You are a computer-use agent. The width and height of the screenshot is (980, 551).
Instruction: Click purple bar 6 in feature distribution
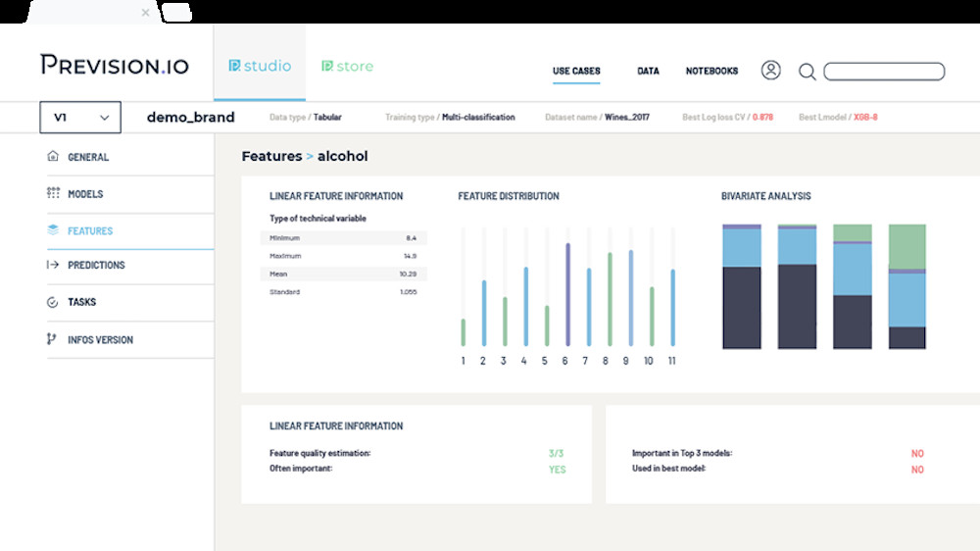coord(566,294)
